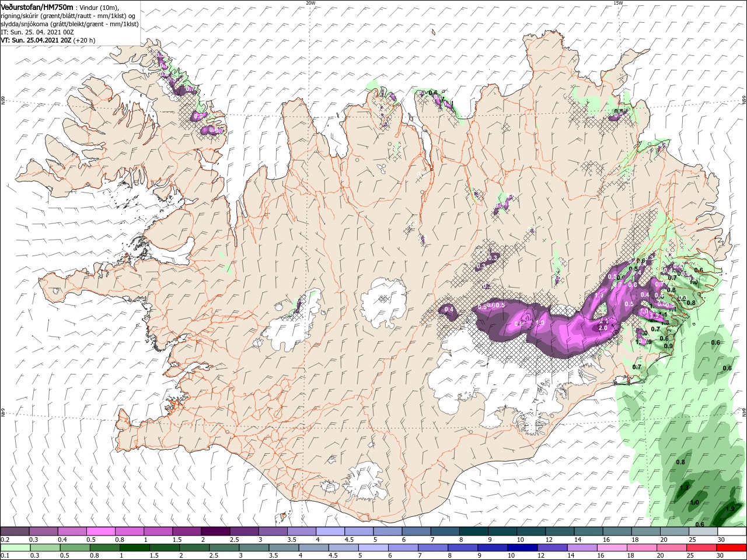This screenshot has height=560, width=747.
Task: Select the bright red 30 mm rain swatch
Action: (732, 548)
